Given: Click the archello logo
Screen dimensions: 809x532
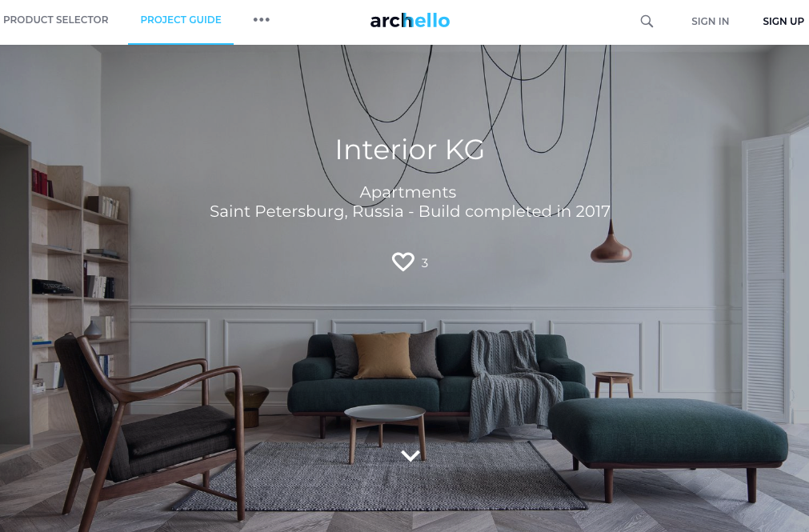Looking at the screenshot, I should click(410, 21).
